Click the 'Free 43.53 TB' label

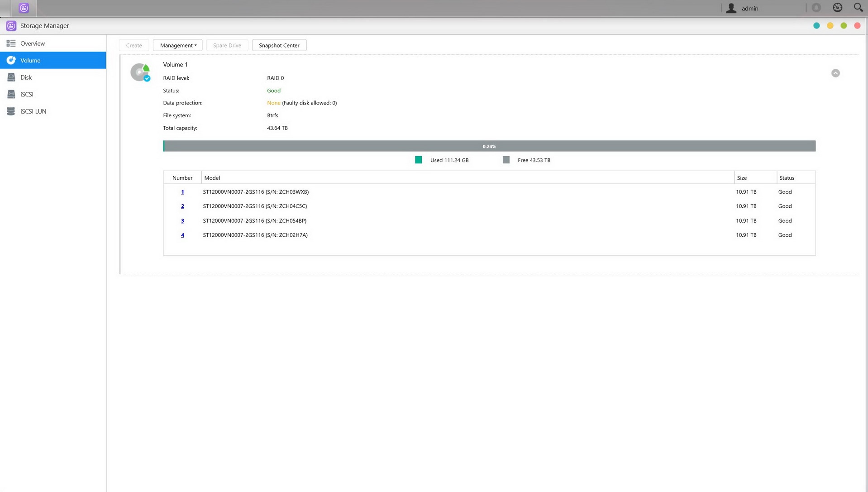click(x=534, y=160)
